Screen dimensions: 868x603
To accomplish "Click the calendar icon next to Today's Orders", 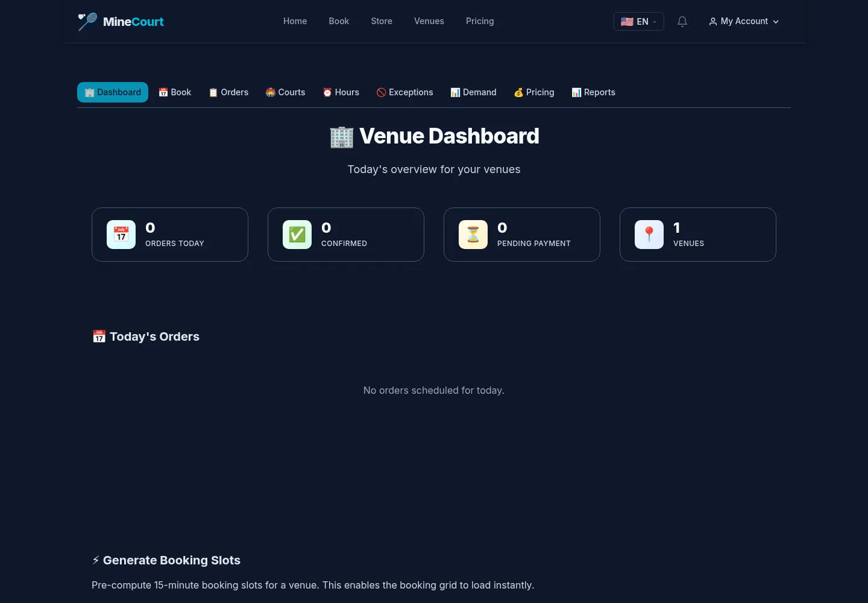I will point(99,336).
